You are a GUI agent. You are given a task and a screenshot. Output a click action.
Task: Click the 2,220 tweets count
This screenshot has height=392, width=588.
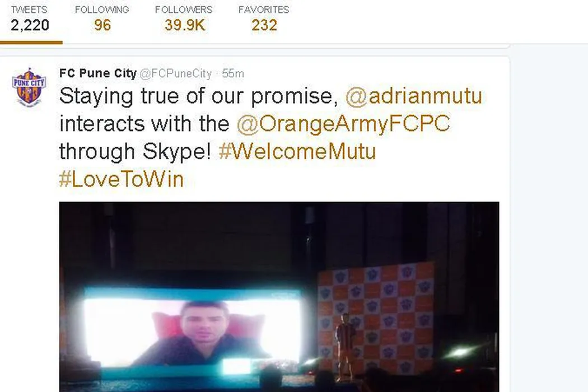coord(30,25)
